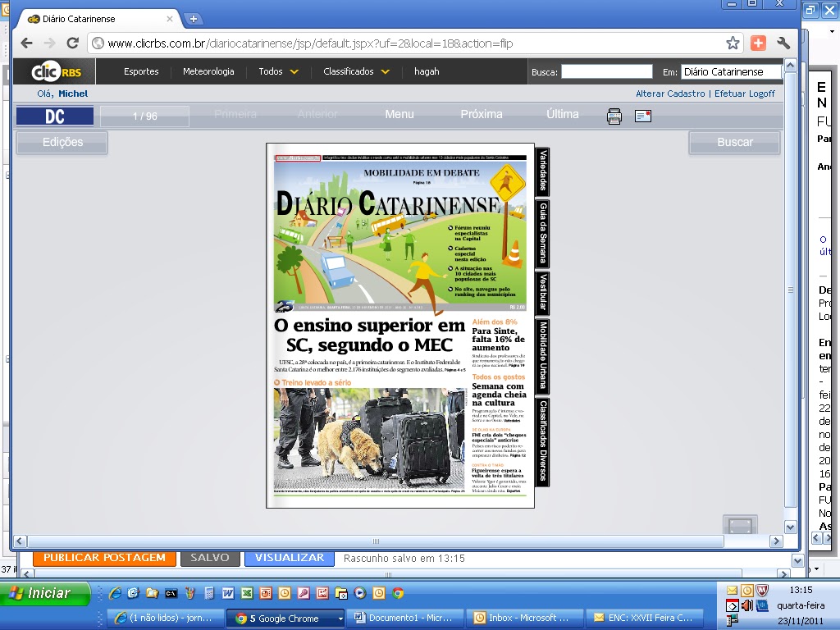
Task: Open a new browser tab
Action: (193, 19)
